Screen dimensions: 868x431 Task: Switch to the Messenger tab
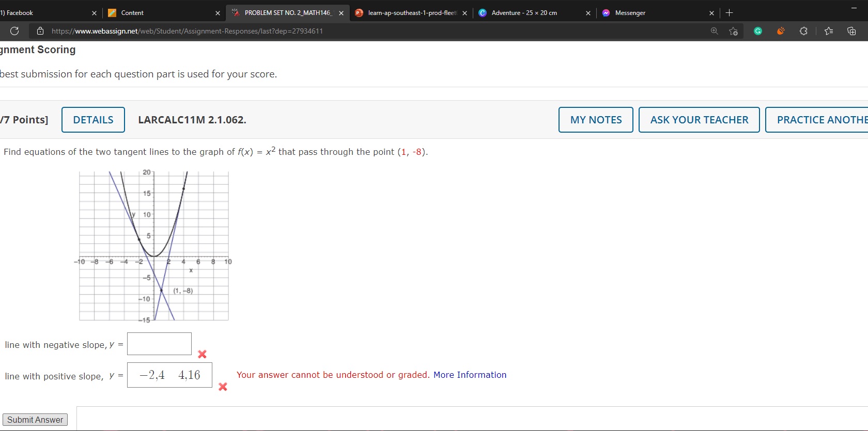click(x=658, y=13)
